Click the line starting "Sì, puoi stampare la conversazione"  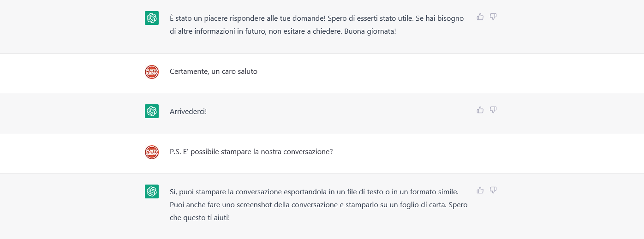click(x=314, y=191)
